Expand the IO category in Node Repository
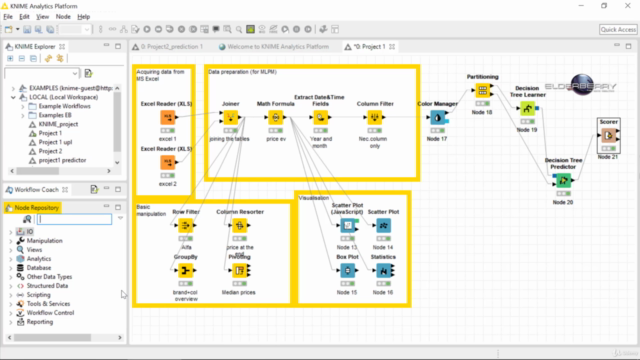The width and height of the screenshot is (640, 360). 11,232
